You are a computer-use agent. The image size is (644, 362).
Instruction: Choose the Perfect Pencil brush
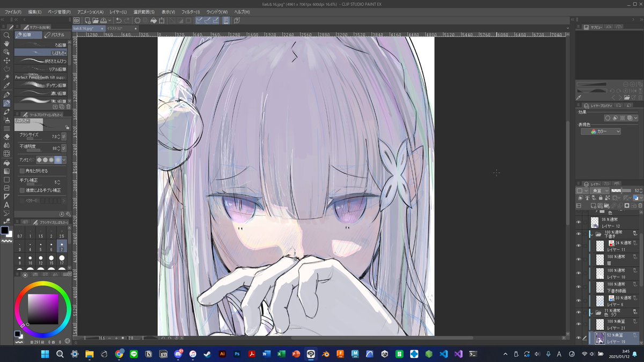click(x=41, y=77)
